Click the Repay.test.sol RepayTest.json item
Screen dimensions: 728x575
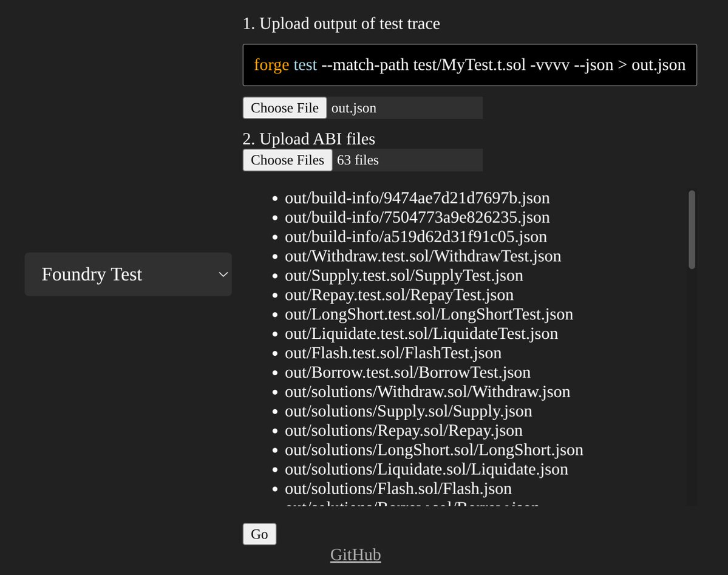click(x=399, y=295)
